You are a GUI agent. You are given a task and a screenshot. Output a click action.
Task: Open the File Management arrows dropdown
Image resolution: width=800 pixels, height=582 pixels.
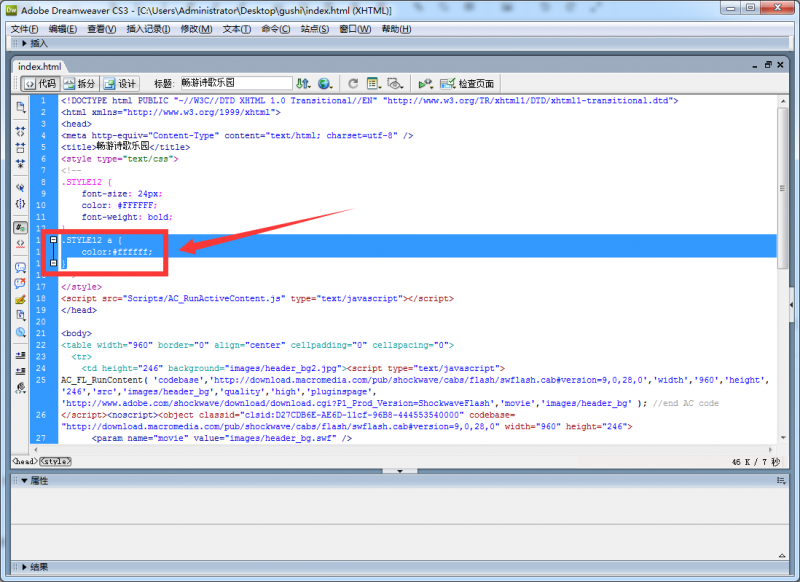point(303,84)
